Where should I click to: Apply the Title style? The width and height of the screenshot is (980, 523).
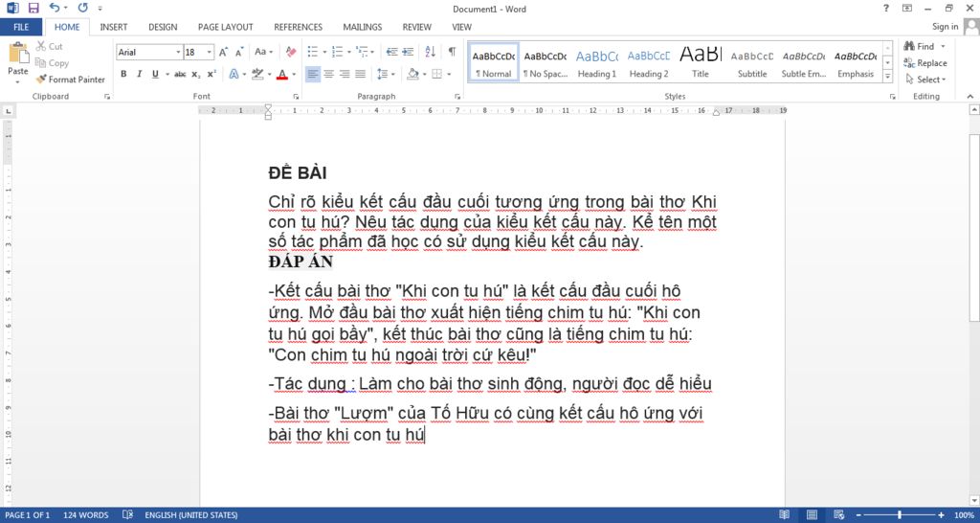tap(701, 62)
